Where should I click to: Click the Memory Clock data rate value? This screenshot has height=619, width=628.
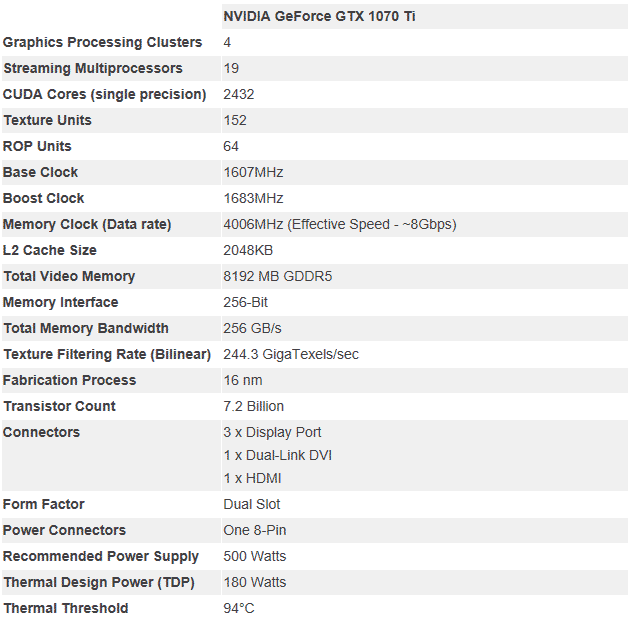click(339, 225)
